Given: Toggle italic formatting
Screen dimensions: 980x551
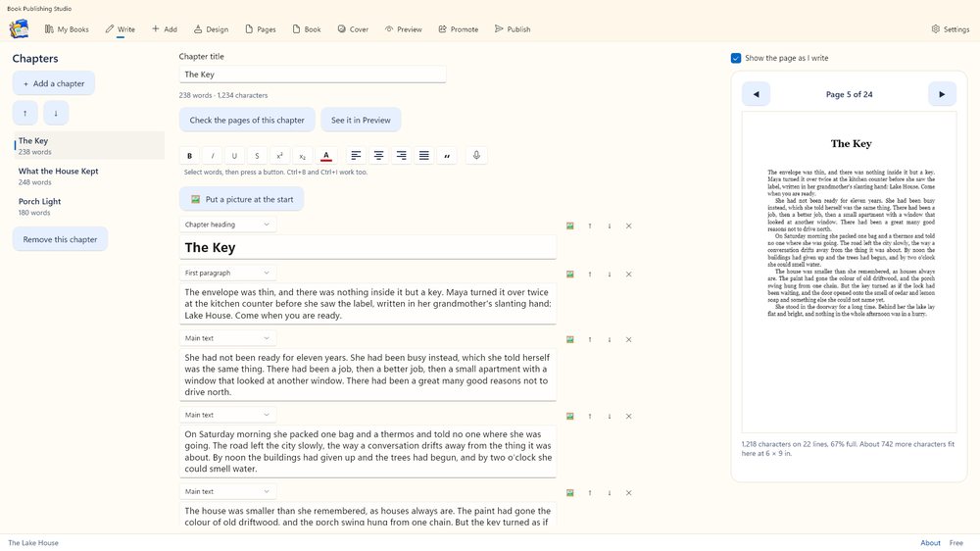Looking at the screenshot, I should click(212, 156).
